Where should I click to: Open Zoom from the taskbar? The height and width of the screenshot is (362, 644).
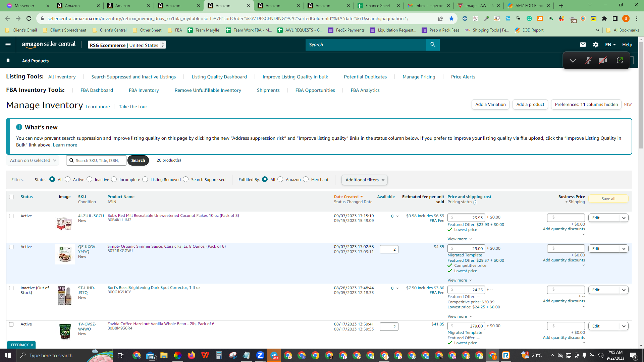(x=260, y=355)
